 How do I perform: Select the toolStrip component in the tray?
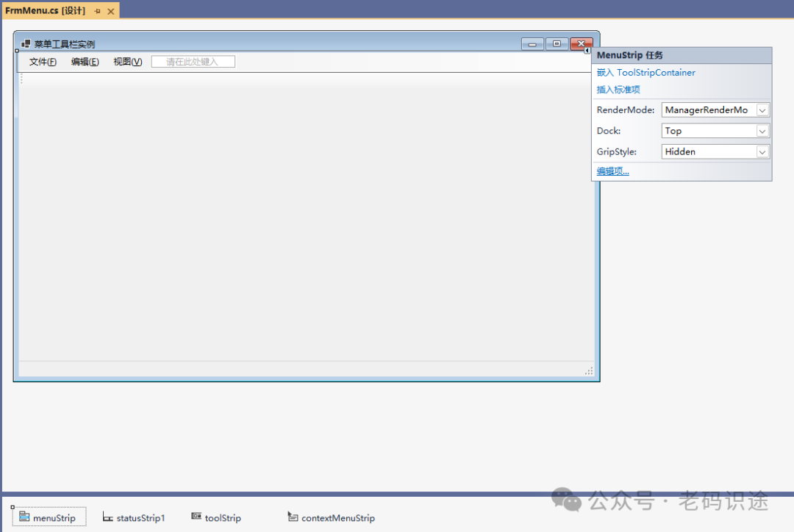click(x=216, y=517)
